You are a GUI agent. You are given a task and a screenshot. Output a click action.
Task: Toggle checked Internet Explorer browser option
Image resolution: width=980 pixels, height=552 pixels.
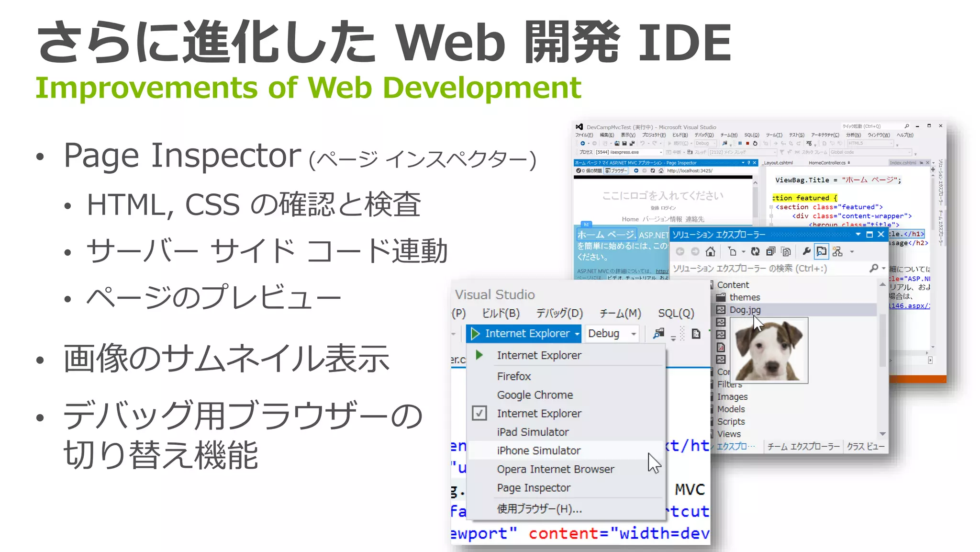coord(479,413)
